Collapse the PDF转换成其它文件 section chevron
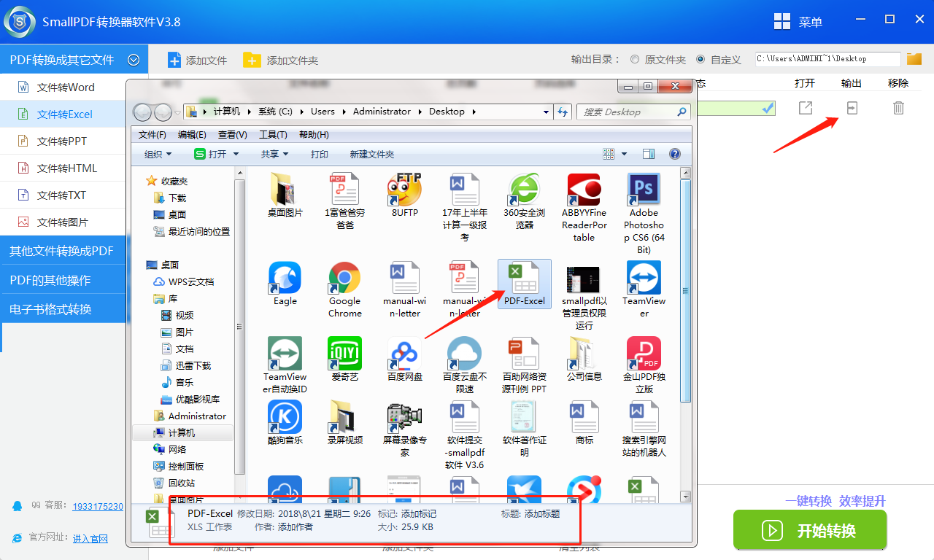This screenshot has height=560, width=934. 134,60
